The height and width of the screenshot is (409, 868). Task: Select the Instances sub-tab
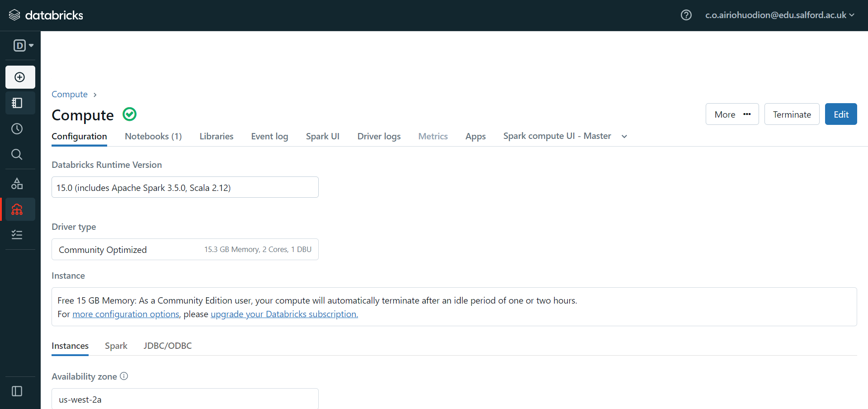point(70,346)
